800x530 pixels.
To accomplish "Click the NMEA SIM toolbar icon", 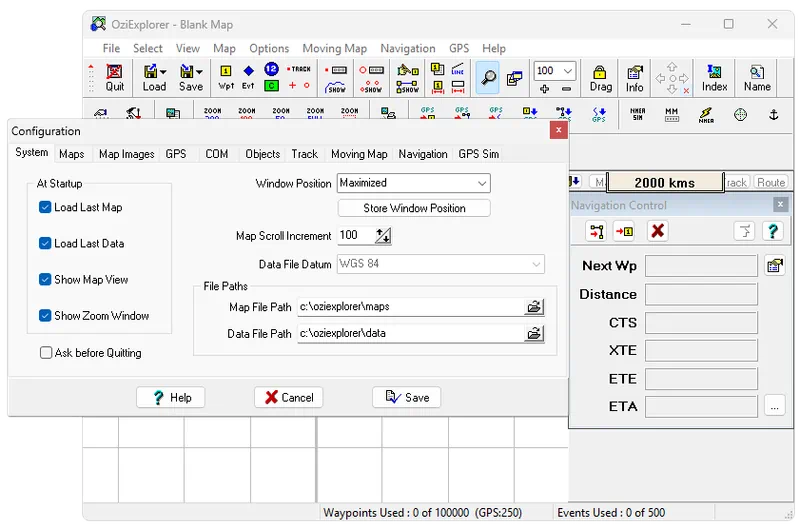I will click(x=638, y=114).
